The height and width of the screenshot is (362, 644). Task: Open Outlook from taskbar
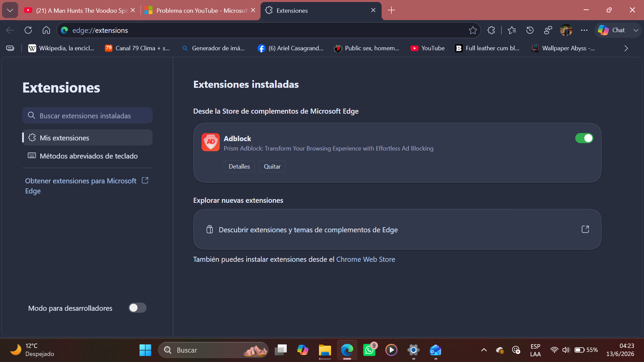click(x=435, y=350)
